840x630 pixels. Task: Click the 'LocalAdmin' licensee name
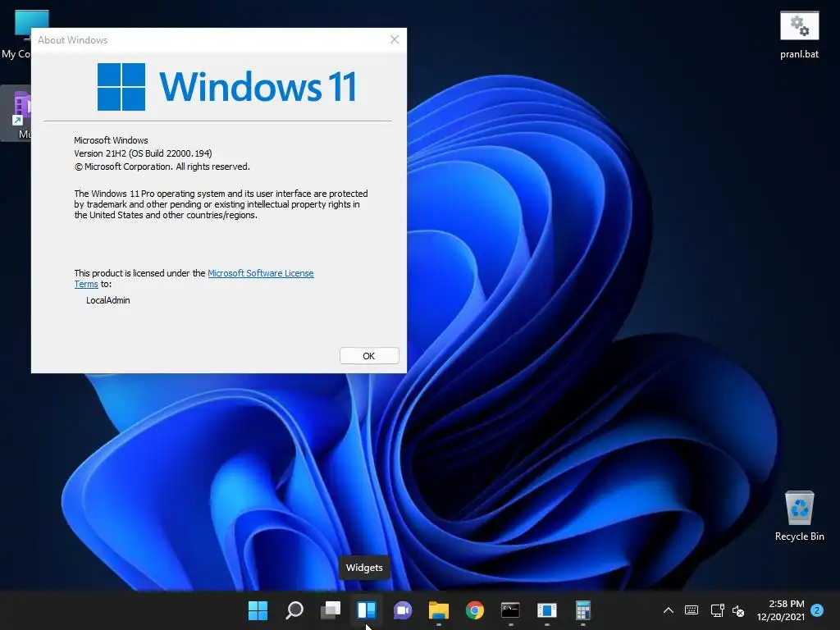pyautogui.click(x=108, y=300)
